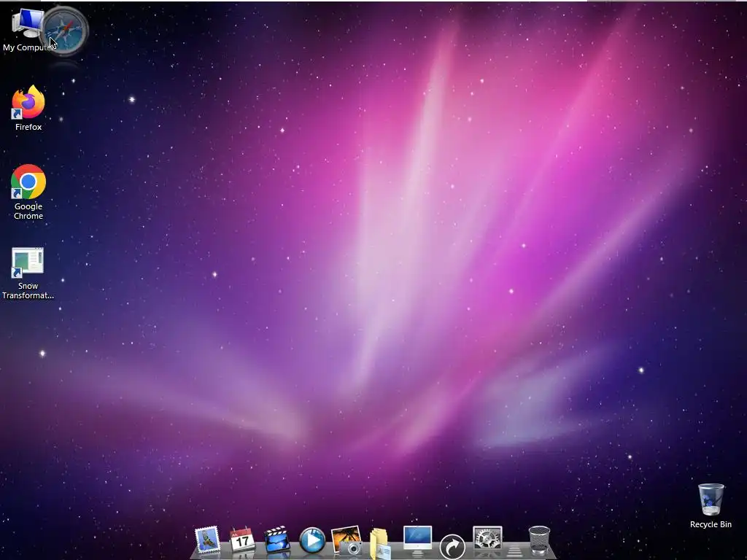The image size is (747, 560).
Task: Open the Mail stamp icon in dock
Action: (x=208, y=541)
